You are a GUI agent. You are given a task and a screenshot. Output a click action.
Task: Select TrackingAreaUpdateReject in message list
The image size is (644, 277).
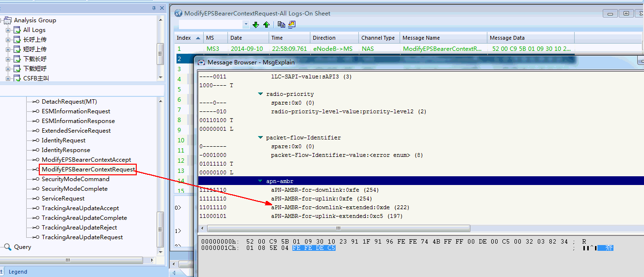(x=79, y=228)
